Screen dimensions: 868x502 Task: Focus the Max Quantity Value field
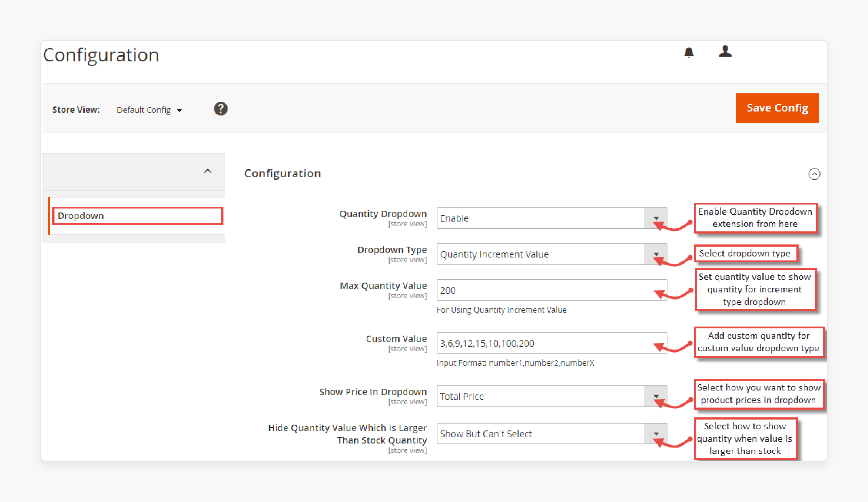pos(552,290)
